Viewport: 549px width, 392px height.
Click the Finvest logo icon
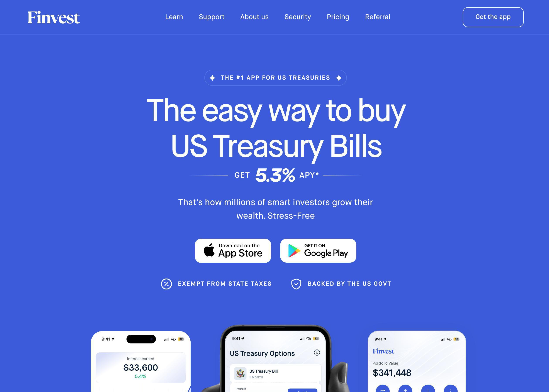click(x=53, y=17)
